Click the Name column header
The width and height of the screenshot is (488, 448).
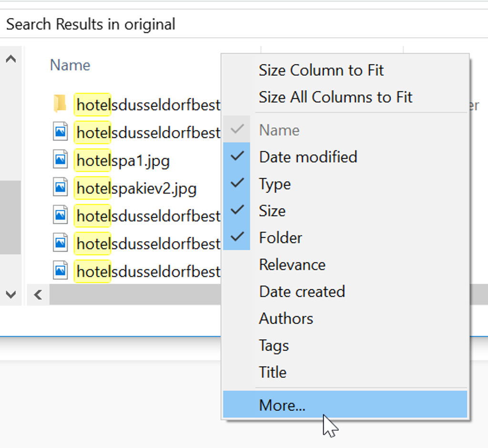[x=70, y=65]
